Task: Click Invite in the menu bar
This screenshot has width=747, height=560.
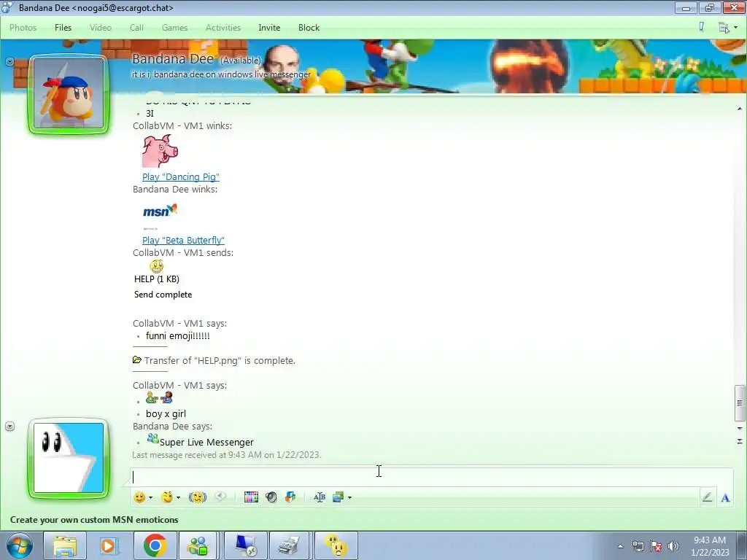Action: pos(269,28)
